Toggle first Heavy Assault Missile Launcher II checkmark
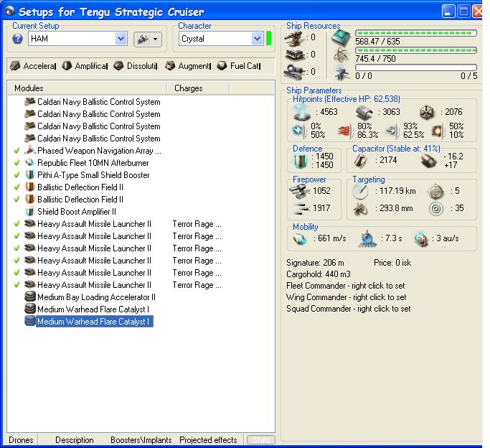Image resolution: width=490 pixels, height=448 pixels. pyautogui.click(x=17, y=224)
